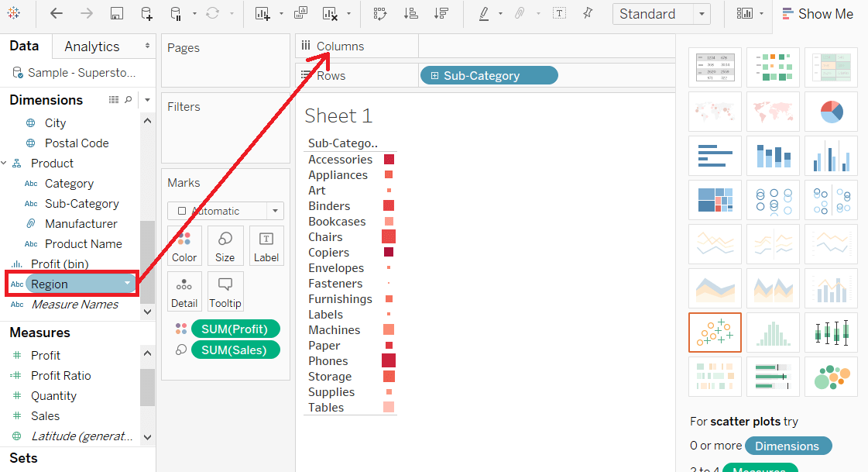The height and width of the screenshot is (472, 868).
Task: Choose the treemap chart type
Action: (x=715, y=200)
